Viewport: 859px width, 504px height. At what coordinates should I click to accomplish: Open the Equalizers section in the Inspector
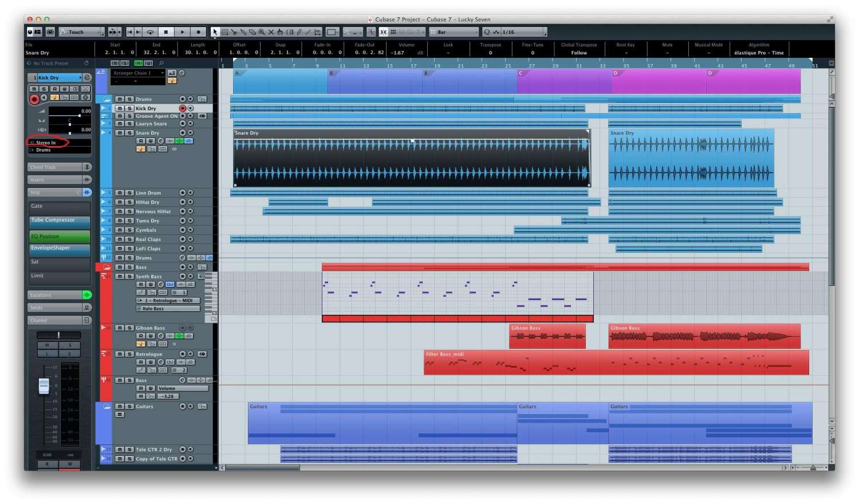[x=56, y=295]
